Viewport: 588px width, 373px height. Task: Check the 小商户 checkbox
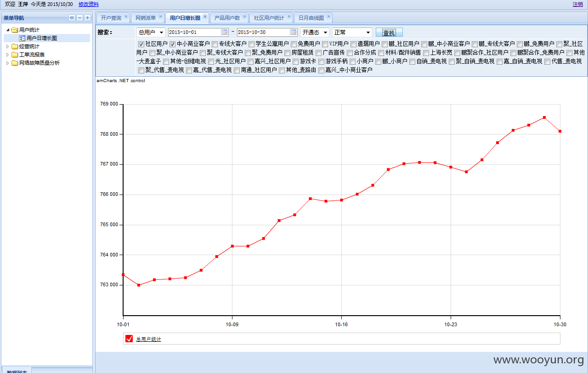click(353, 61)
